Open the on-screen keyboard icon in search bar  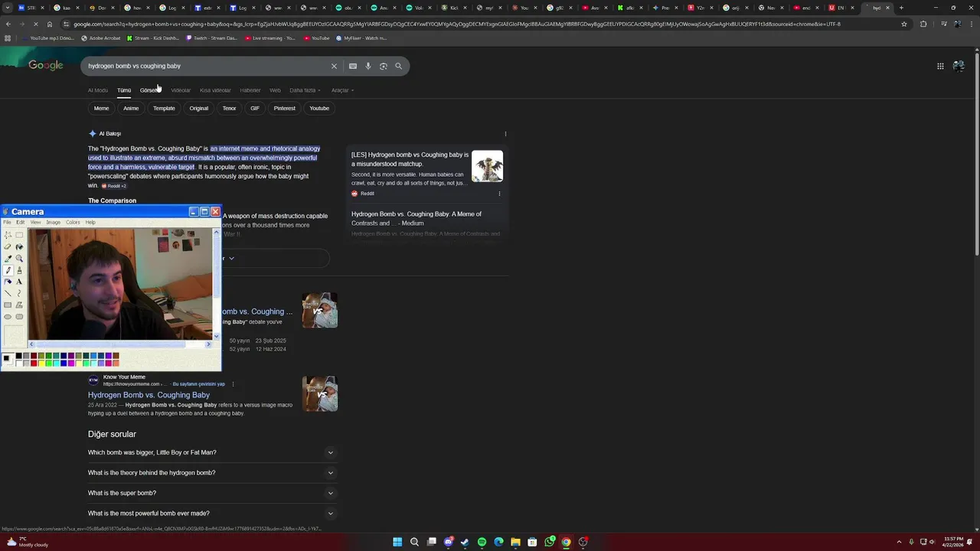click(353, 66)
